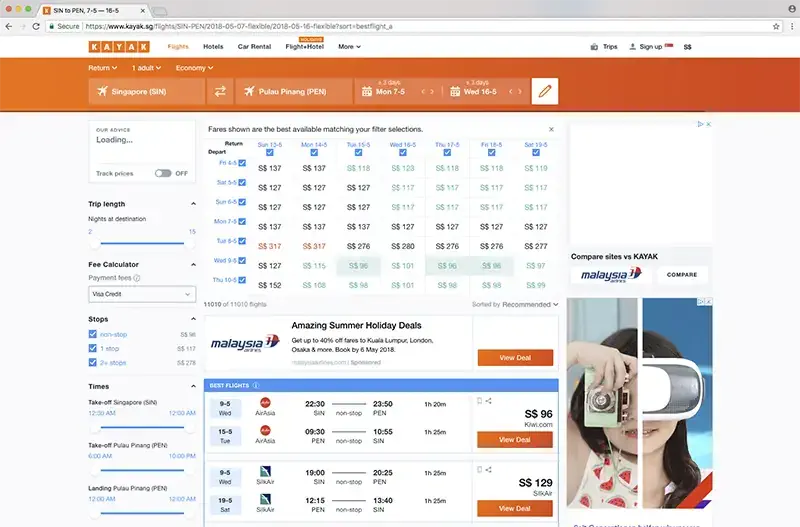This screenshot has width=800, height=527.
Task: Collapse the Fee Calculator section
Action: point(193,265)
